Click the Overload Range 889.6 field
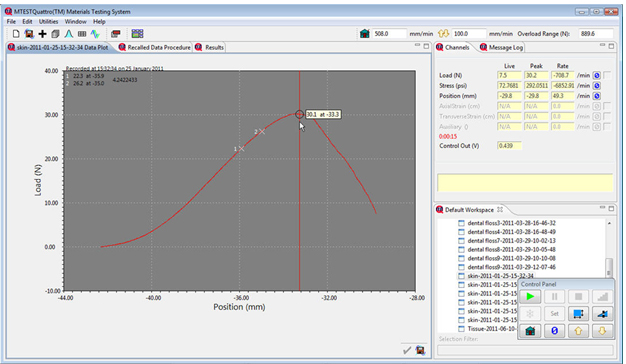The height and width of the screenshot is (364, 626). (596, 34)
